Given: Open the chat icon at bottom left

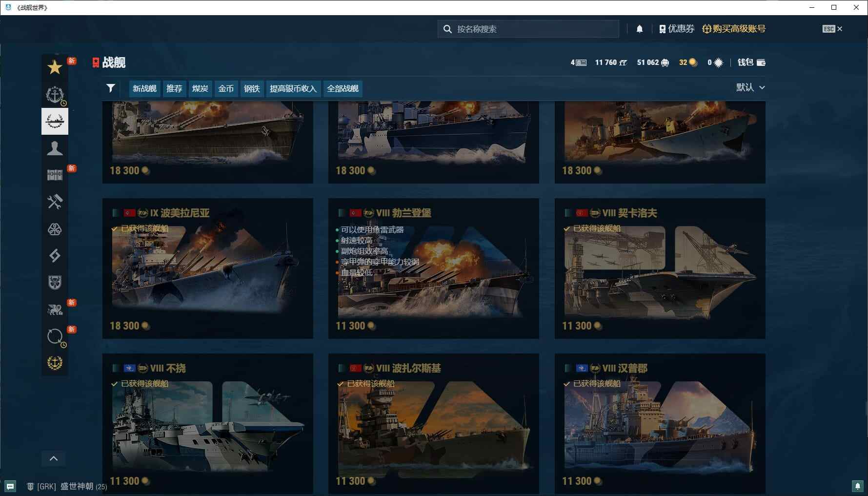Looking at the screenshot, I should [x=10, y=486].
